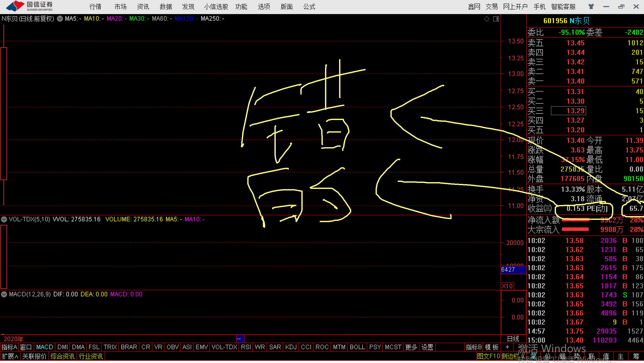Collapse the VOL-TDX indicator panel chevron
This screenshot has width=644, height=363.
coord(4,219)
